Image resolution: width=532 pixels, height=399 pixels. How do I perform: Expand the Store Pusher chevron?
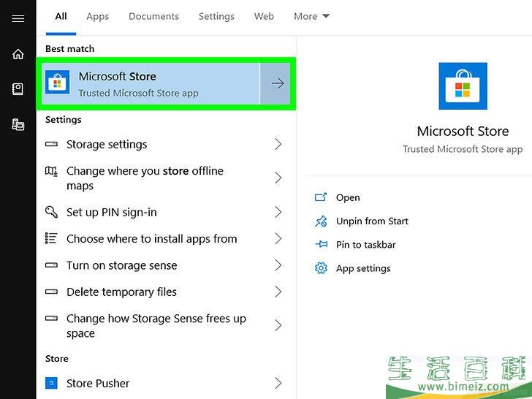click(278, 383)
